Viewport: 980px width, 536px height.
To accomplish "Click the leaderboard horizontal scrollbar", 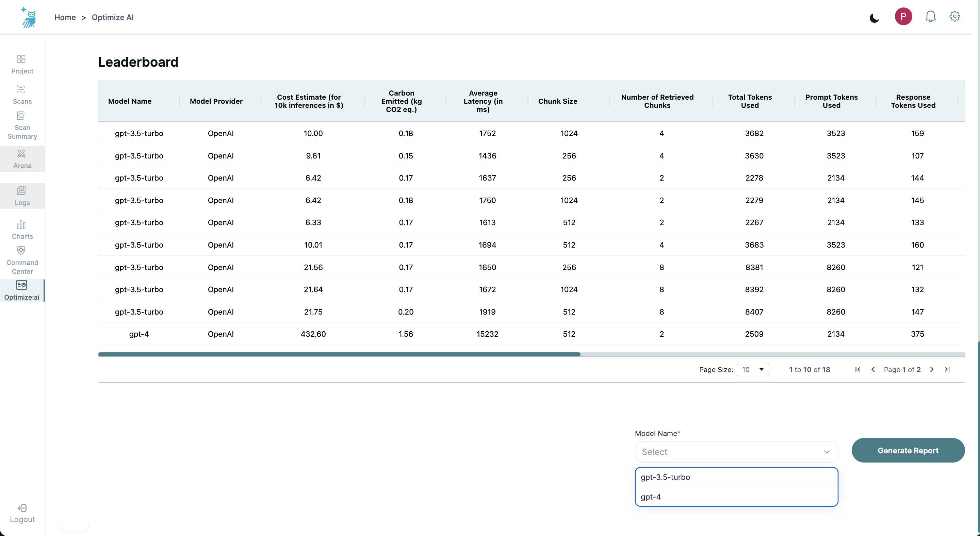I will point(339,354).
